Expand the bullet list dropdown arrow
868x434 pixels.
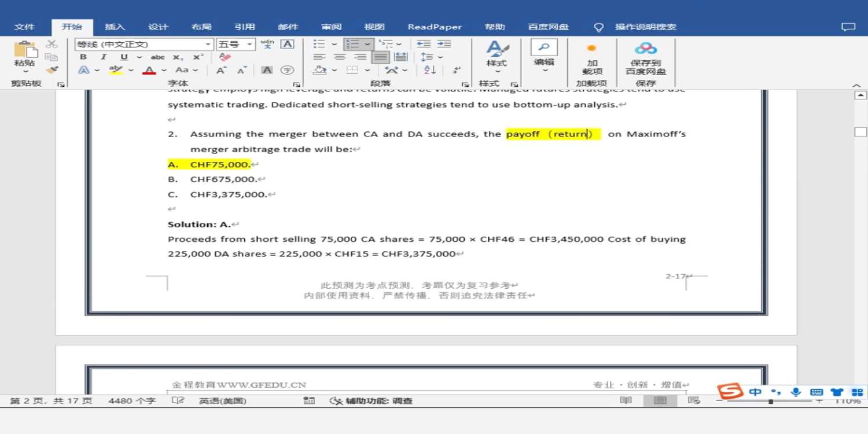pyautogui.click(x=334, y=44)
